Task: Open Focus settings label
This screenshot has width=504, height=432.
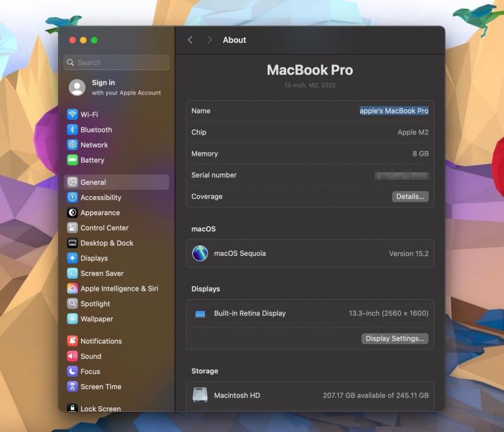Action: (x=90, y=371)
